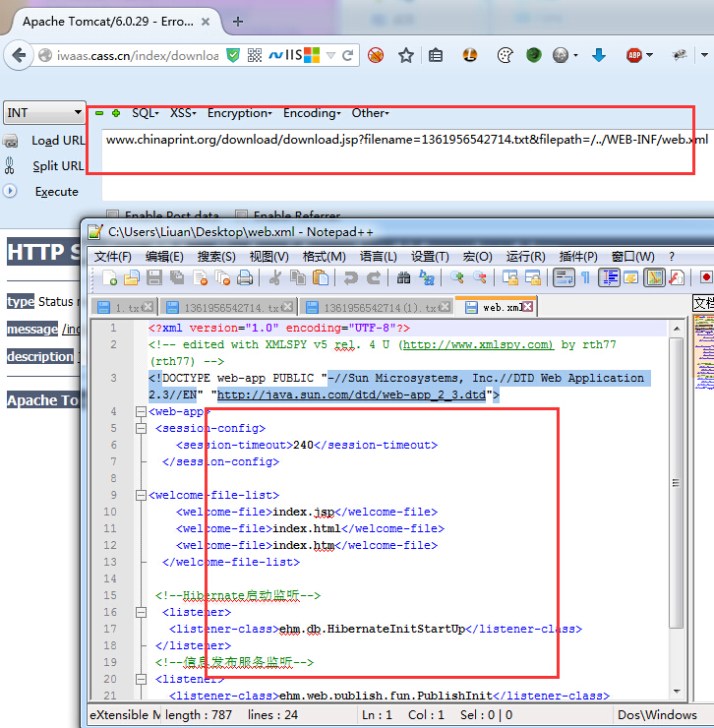
Task: Click the Firefox address bar showing iwaas.cass.cn
Action: [x=138, y=56]
